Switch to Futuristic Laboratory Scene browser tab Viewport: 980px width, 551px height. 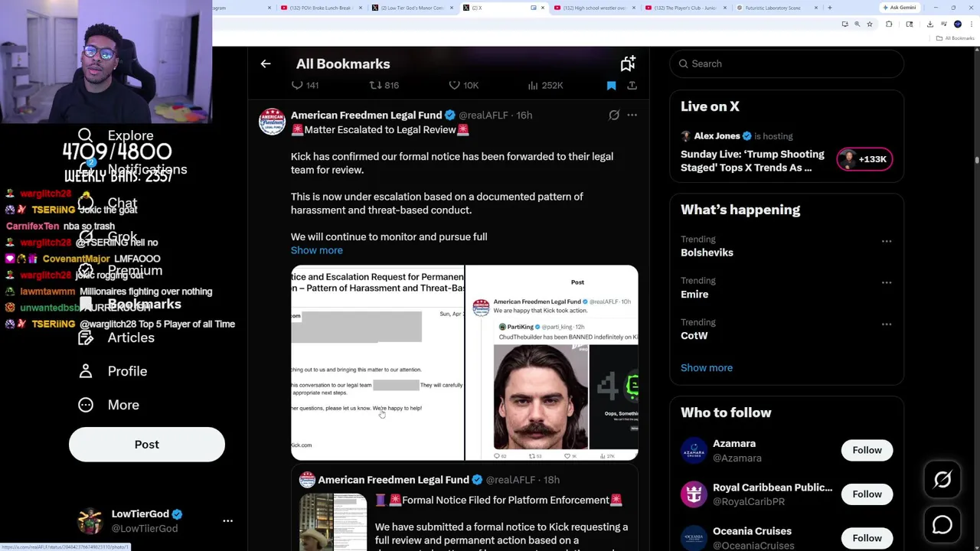[778, 8]
